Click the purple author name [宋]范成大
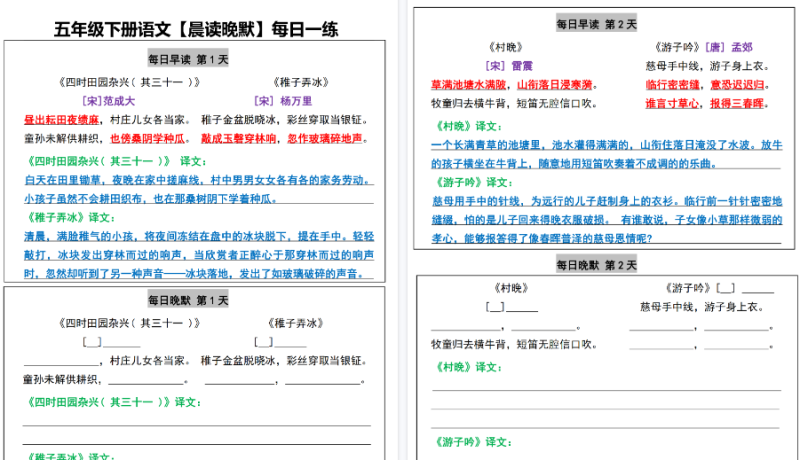 click(x=108, y=101)
